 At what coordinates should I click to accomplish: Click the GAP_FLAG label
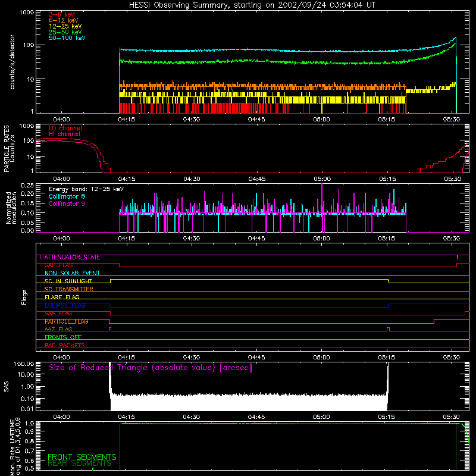[58, 265]
